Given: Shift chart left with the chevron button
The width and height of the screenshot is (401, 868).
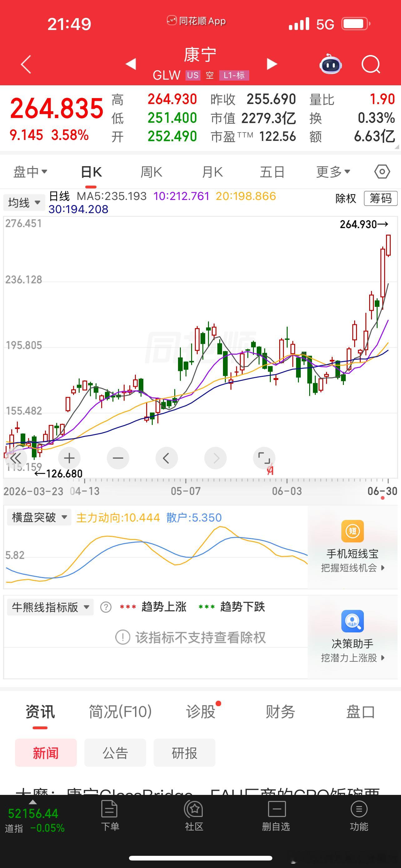Looking at the screenshot, I should tap(167, 458).
